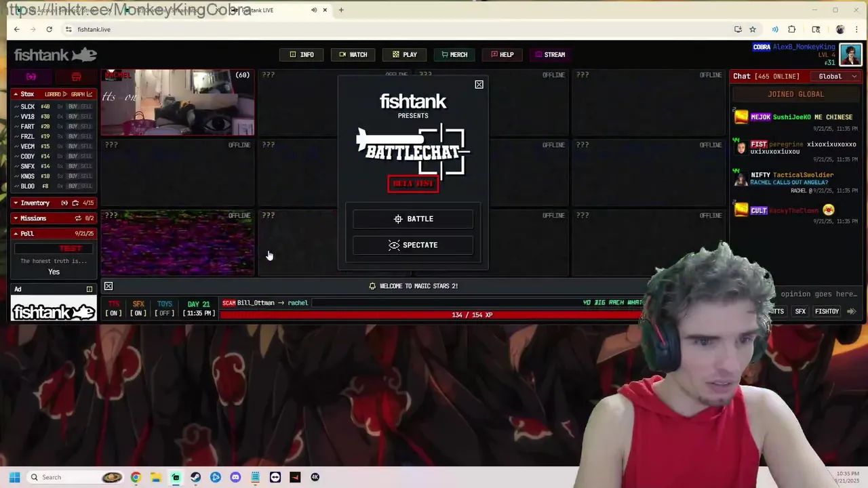
Task: Buy SLCK stock
Action: (73, 107)
